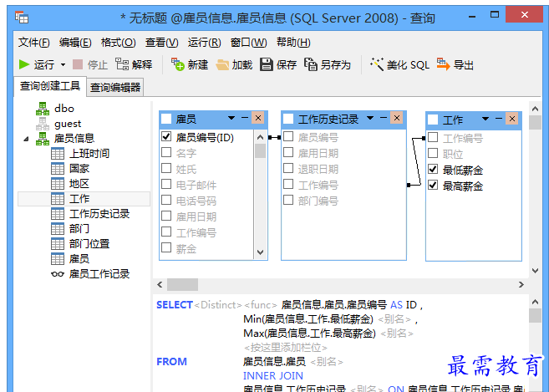Switch to the 查询创建工具 tab

click(x=50, y=86)
